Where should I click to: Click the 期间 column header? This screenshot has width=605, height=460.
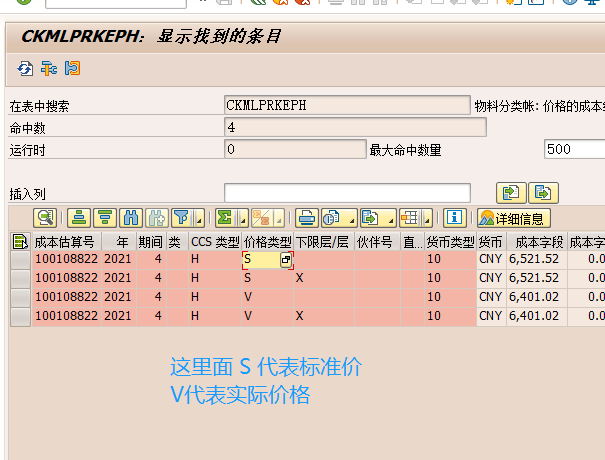(x=151, y=242)
